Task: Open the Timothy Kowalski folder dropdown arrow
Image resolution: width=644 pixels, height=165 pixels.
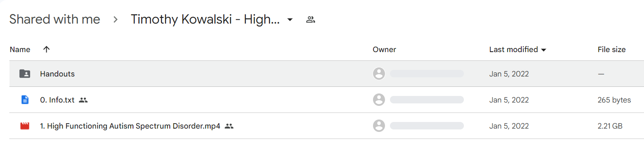Action: pyautogui.click(x=290, y=19)
